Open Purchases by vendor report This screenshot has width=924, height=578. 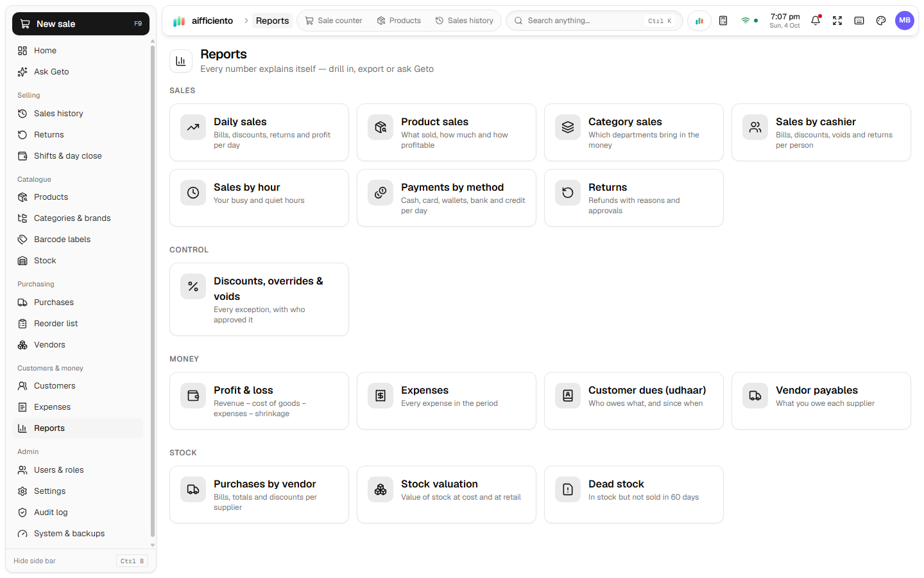click(x=259, y=495)
